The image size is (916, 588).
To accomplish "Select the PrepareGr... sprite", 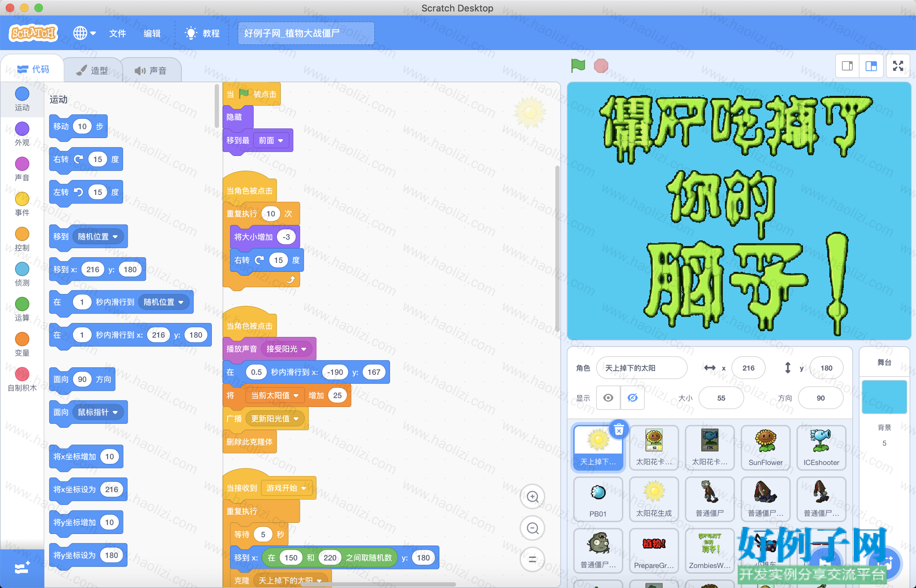I will tap(654, 551).
